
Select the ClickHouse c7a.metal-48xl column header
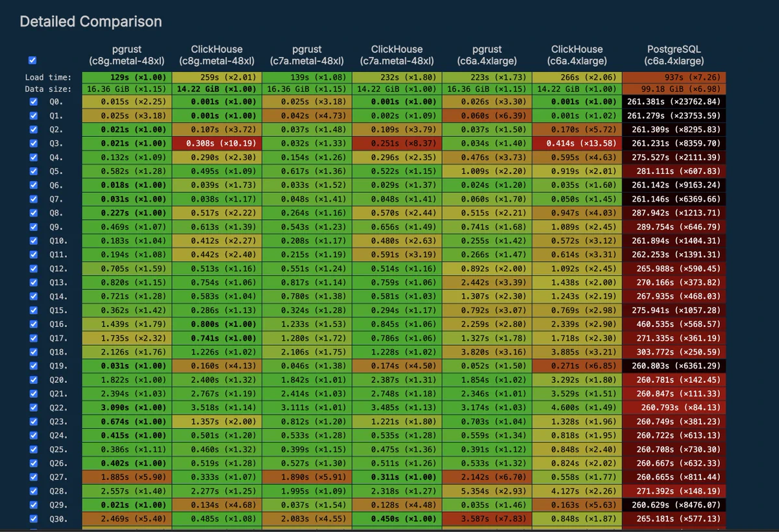pos(397,55)
